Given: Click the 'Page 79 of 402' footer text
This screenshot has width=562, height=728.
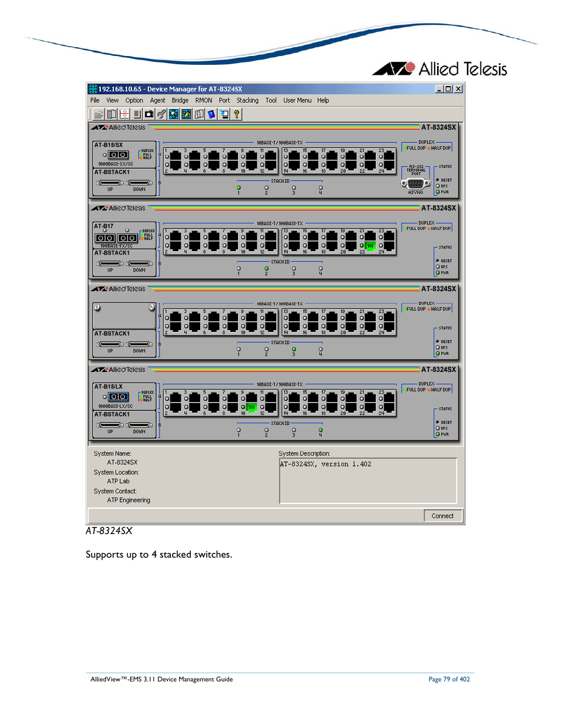Looking at the screenshot, I should (449, 679).
